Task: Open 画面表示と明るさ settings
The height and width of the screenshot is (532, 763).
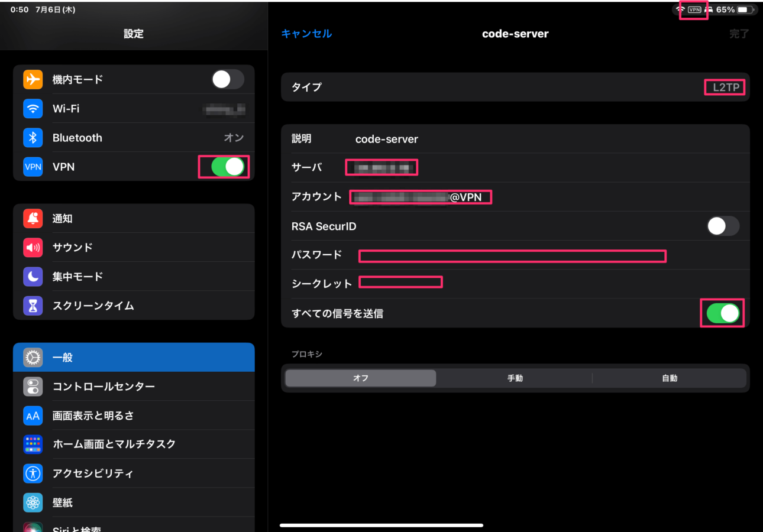Action: coord(134,416)
